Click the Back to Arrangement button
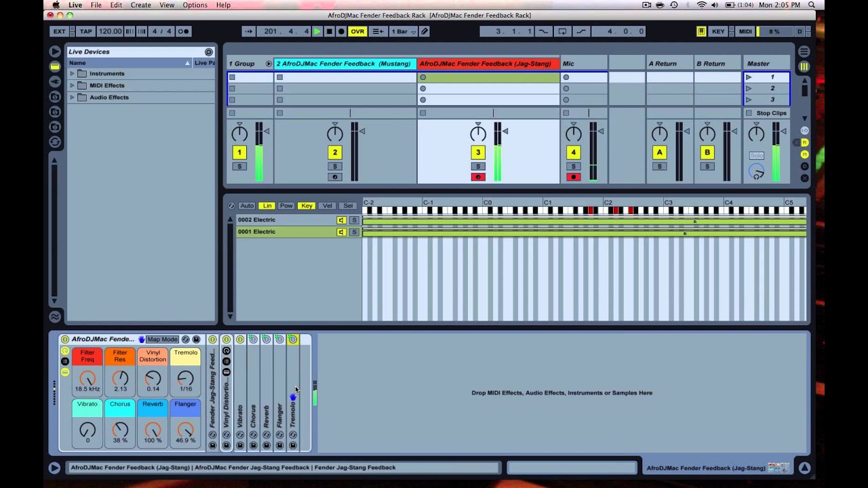The image size is (868, 488). tap(378, 31)
